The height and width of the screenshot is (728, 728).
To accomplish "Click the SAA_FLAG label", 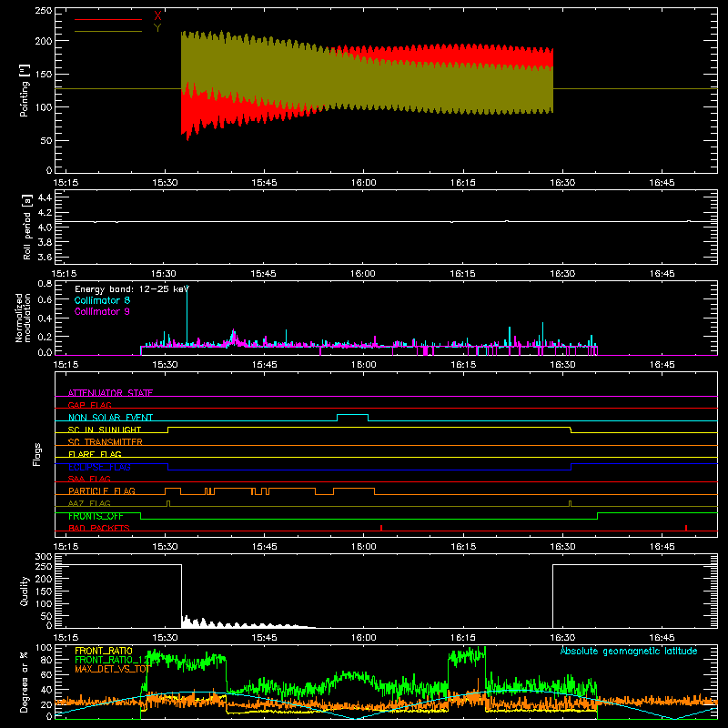I will (x=89, y=479).
